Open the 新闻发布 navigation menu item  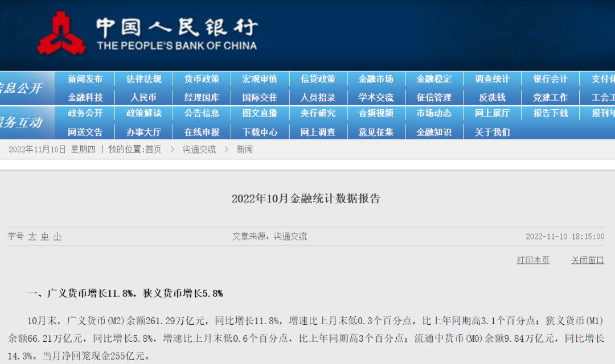pos(85,78)
